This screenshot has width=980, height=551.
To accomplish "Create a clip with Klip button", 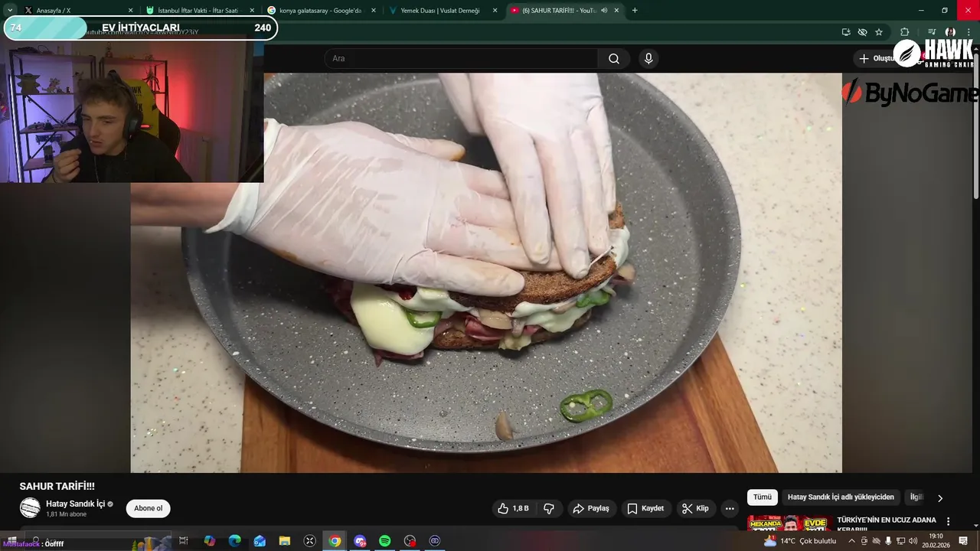I will pyautogui.click(x=695, y=508).
